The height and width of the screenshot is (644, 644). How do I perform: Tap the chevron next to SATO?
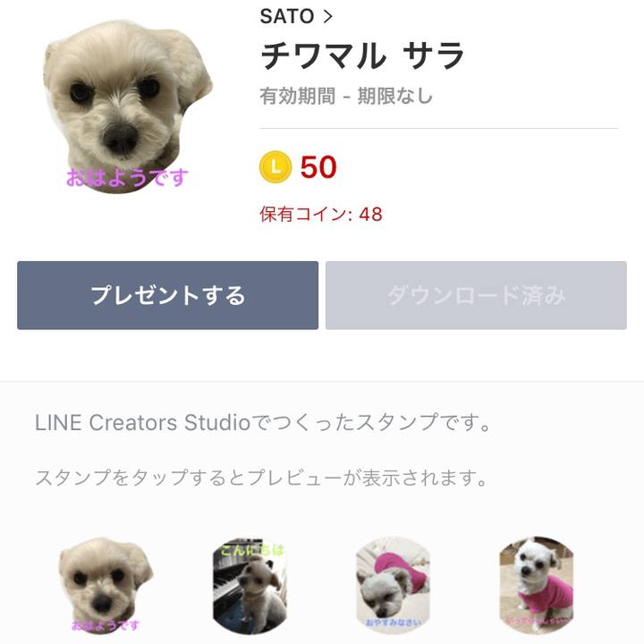tap(327, 16)
